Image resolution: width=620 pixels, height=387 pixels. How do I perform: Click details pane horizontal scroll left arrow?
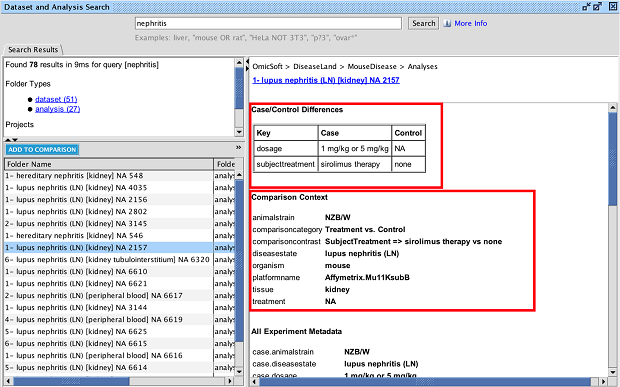coord(255,381)
